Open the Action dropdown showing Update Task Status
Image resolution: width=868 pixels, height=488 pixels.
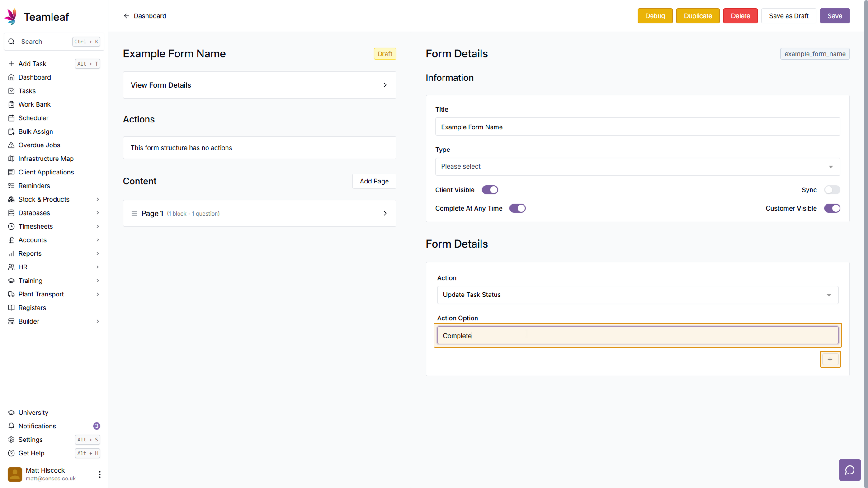(637, 295)
